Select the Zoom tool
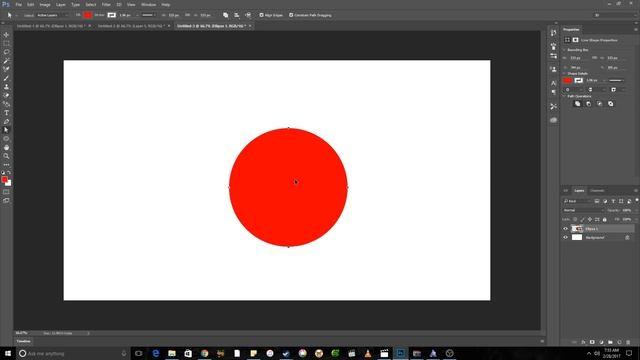Screen dimensions: 640x360 pos(6,156)
